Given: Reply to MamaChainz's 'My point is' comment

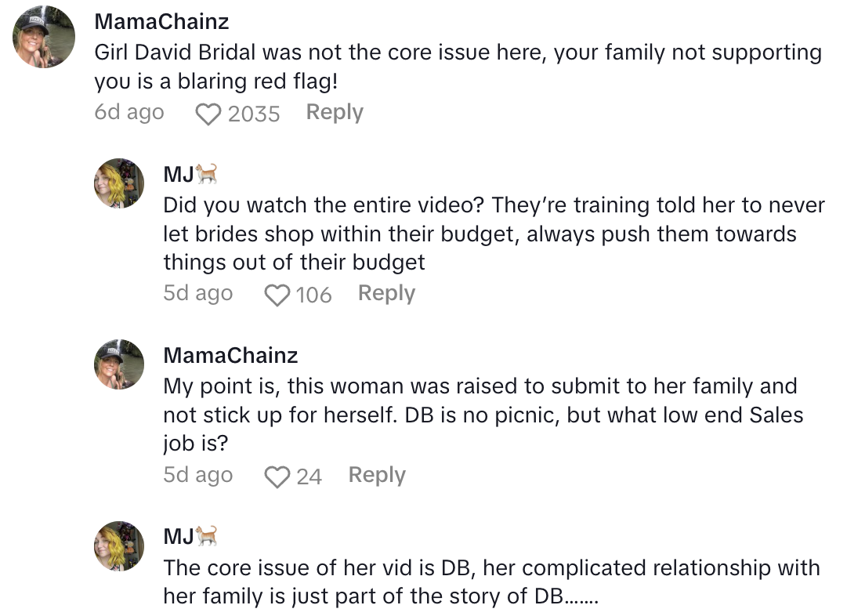Looking at the screenshot, I should [x=377, y=475].
